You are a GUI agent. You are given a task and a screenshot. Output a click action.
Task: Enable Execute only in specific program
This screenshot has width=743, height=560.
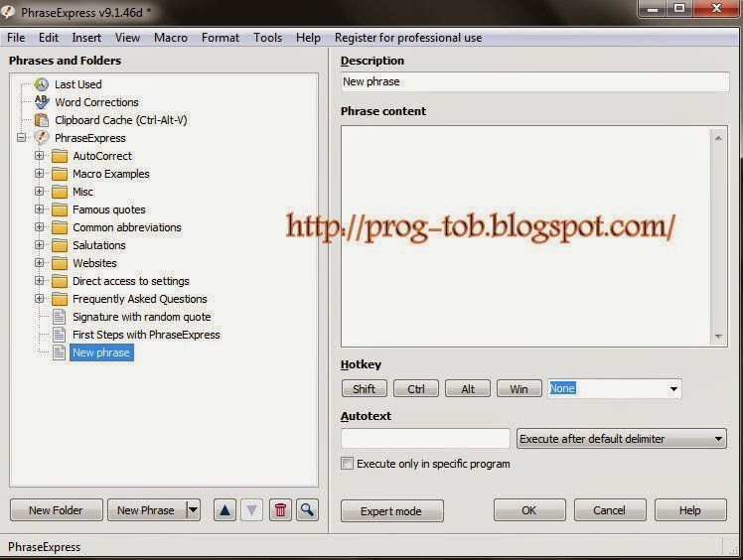[x=347, y=464]
